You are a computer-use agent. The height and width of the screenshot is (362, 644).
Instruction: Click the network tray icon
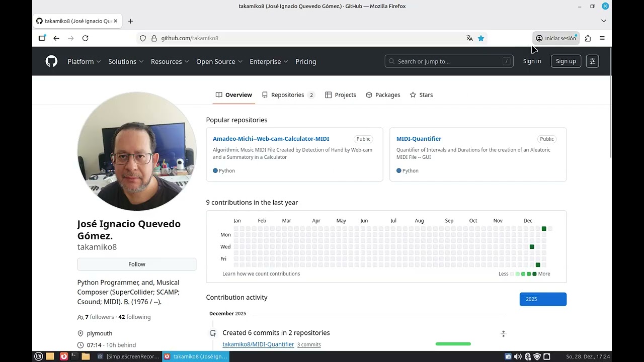[547, 356]
